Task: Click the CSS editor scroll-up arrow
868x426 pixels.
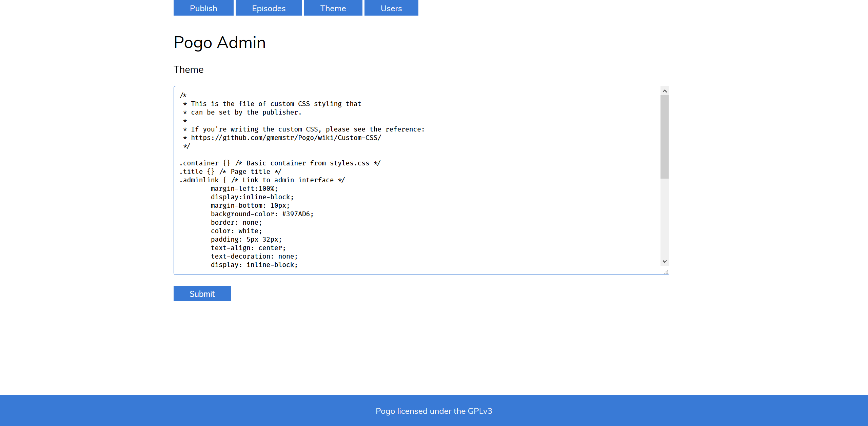Action: pyautogui.click(x=665, y=91)
